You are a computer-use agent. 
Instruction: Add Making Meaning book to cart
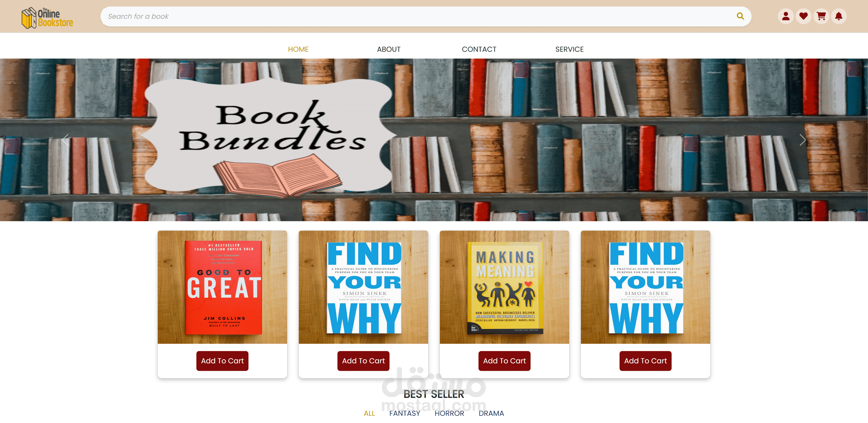[x=505, y=361]
